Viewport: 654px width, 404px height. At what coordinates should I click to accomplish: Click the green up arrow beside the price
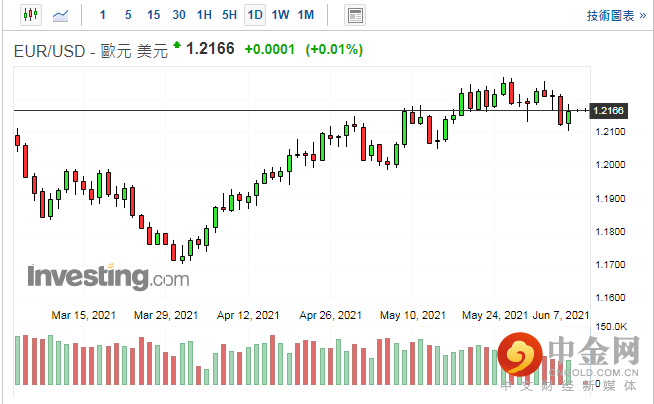click(x=177, y=45)
